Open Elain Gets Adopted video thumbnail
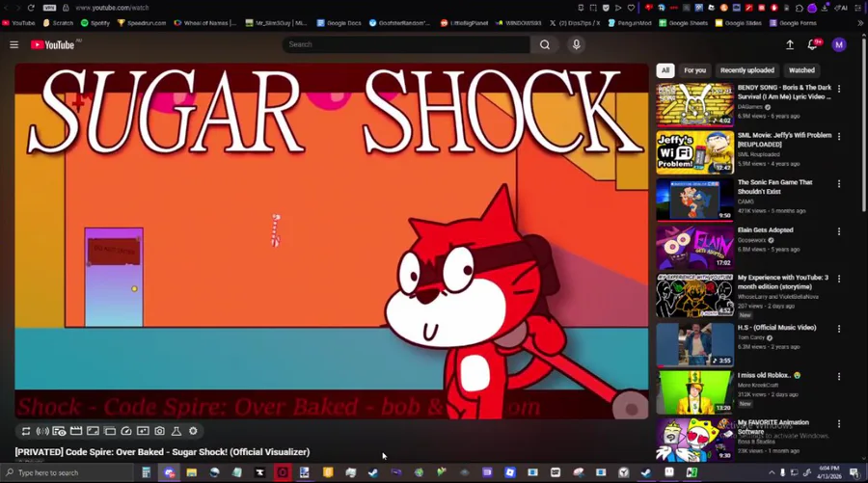 point(695,247)
